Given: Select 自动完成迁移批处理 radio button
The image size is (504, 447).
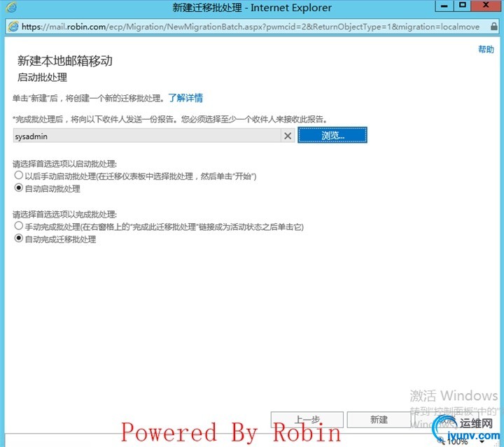Looking at the screenshot, I should coord(19,239).
